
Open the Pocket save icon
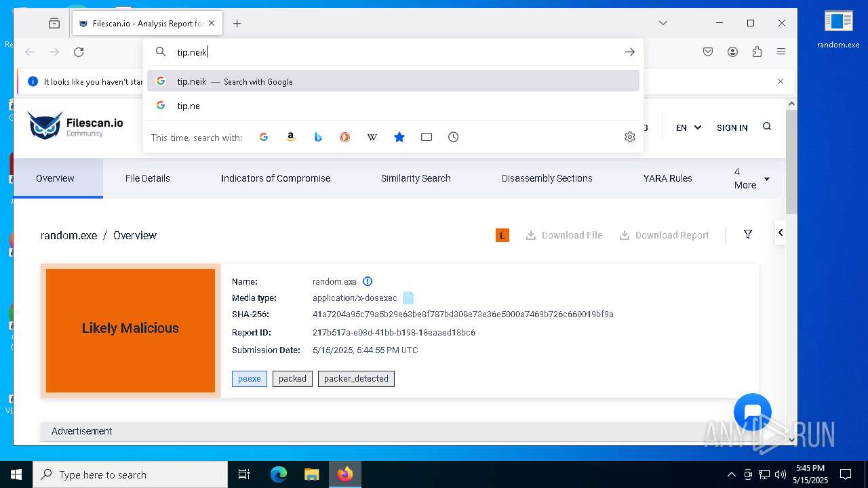click(708, 52)
